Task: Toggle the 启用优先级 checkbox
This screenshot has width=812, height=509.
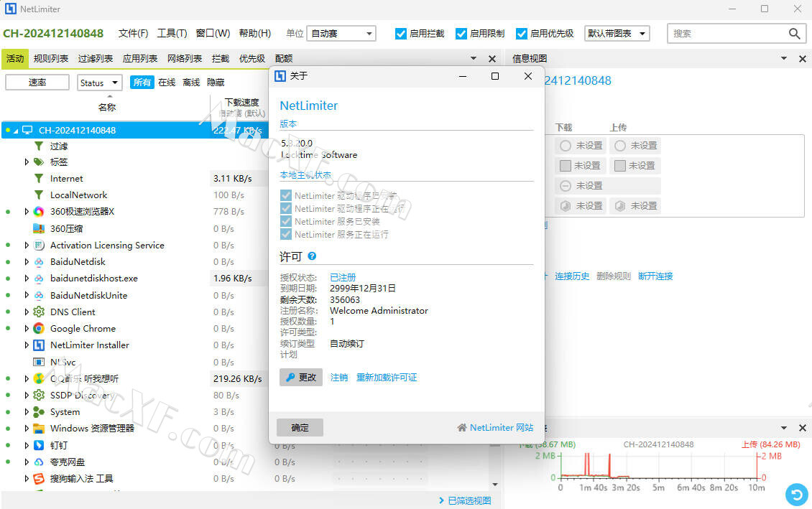Action: [x=522, y=34]
